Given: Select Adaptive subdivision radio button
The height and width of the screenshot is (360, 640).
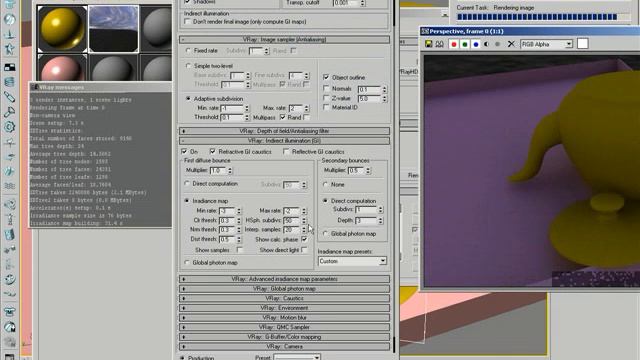Looking at the screenshot, I should [x=188, y=99].
